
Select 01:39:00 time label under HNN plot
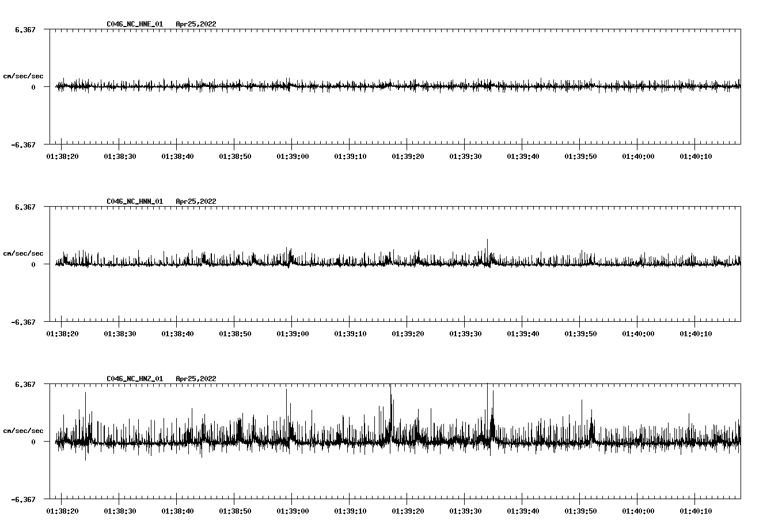click(293, 334)
